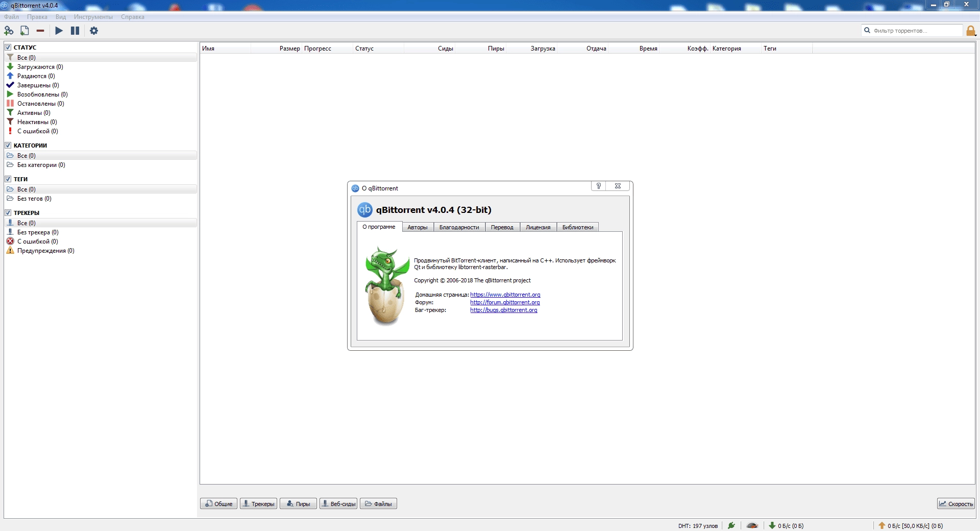Sort by the Категория column header
Screen dimensions: 980x531
[x=736, y=49]
